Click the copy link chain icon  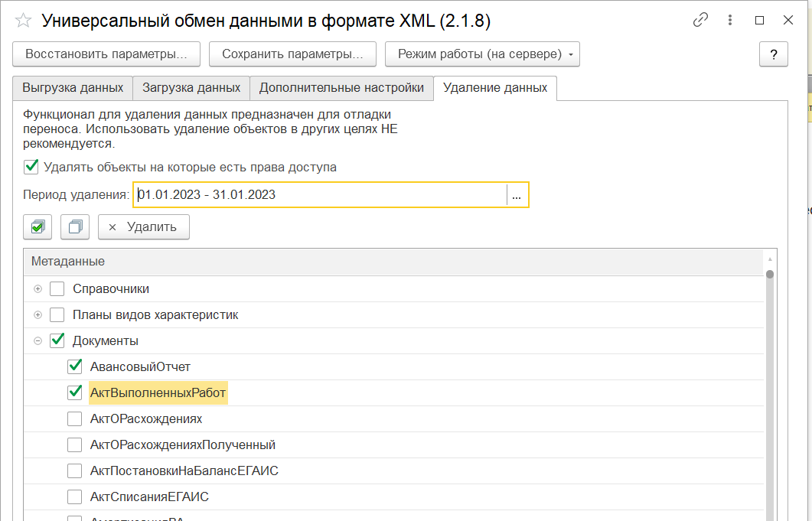tap(700, 21)
